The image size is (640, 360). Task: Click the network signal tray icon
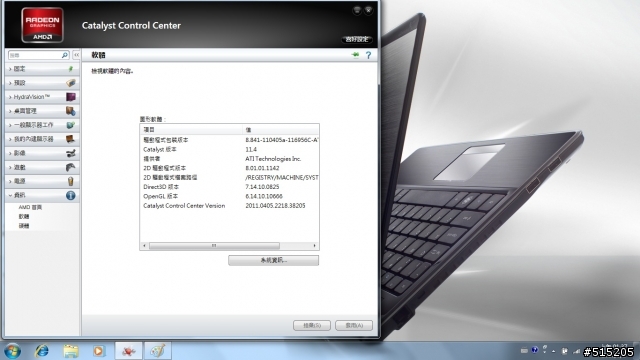577,351
